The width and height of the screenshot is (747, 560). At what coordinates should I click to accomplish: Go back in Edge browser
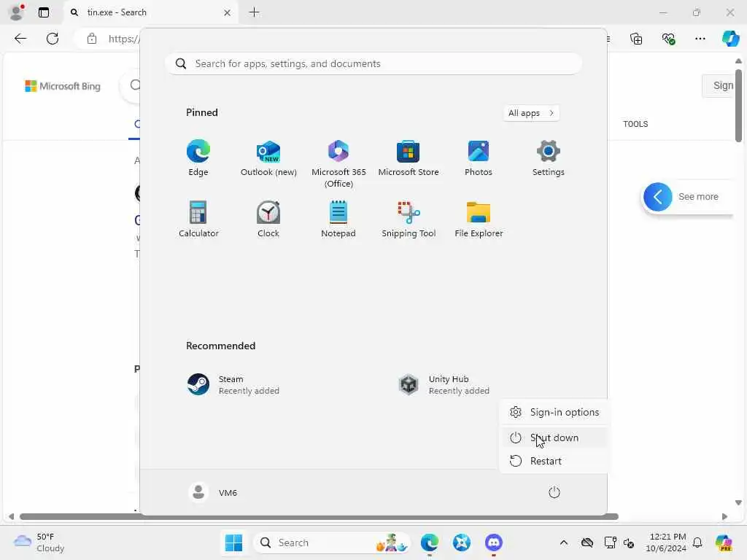coord(20,39)
